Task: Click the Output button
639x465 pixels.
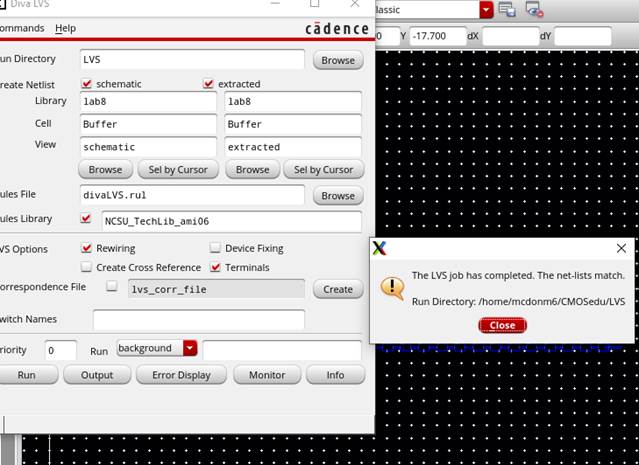Action: pos(97,375)
